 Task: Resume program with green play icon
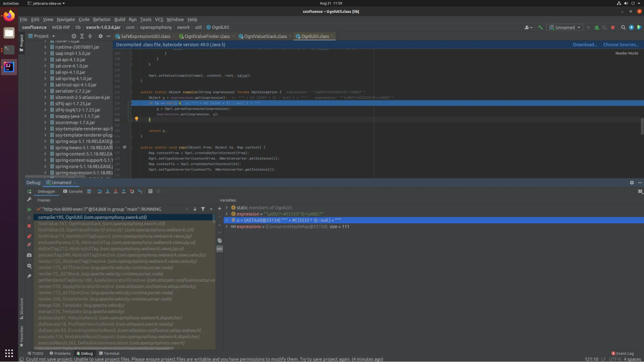pyautogui.click(x=29, y=209)
